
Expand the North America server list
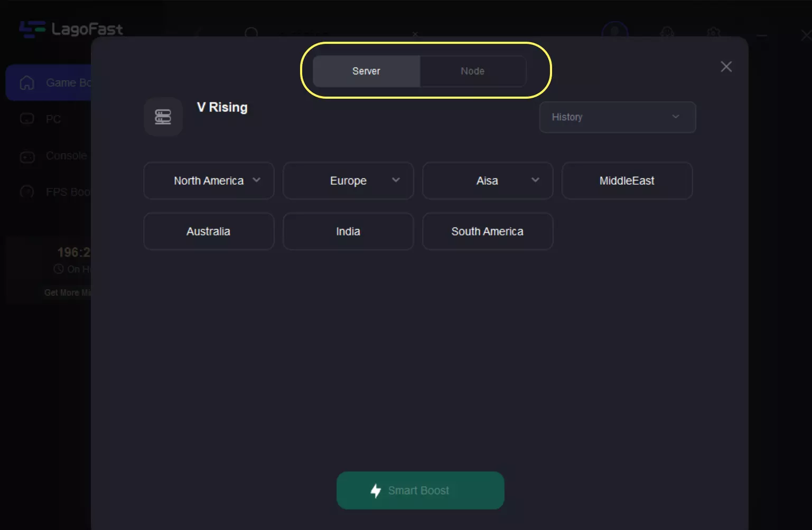(x=209, y=181)
